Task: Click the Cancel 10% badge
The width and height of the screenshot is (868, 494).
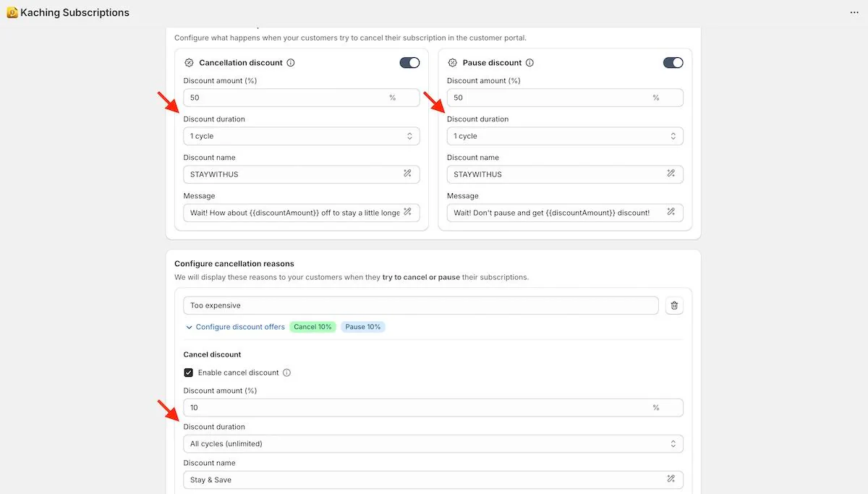Action: point(312,327)
